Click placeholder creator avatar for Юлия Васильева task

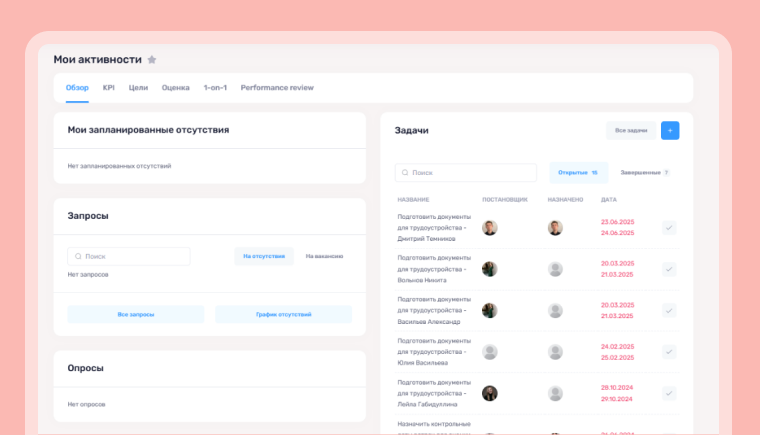click(490, 352)
